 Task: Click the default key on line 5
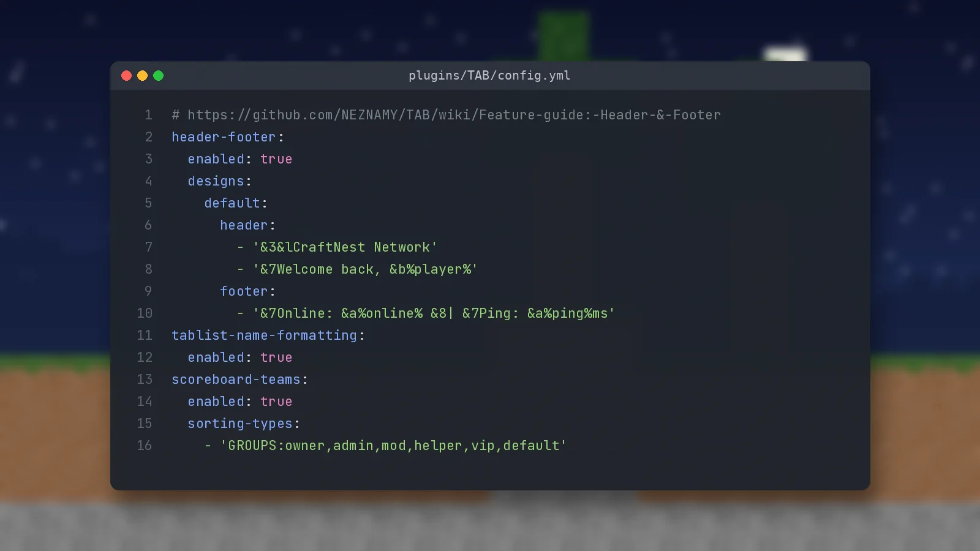[x=232, y=203]
